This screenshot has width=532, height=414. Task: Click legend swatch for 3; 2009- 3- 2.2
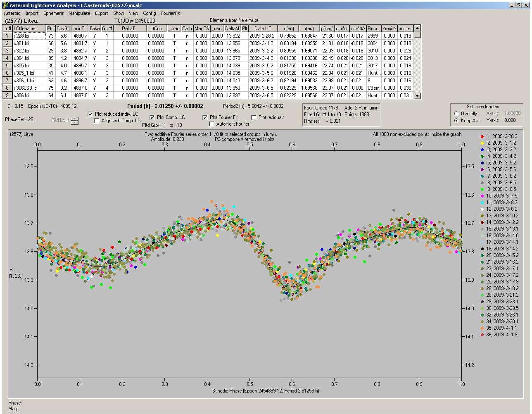pos(482,150)
